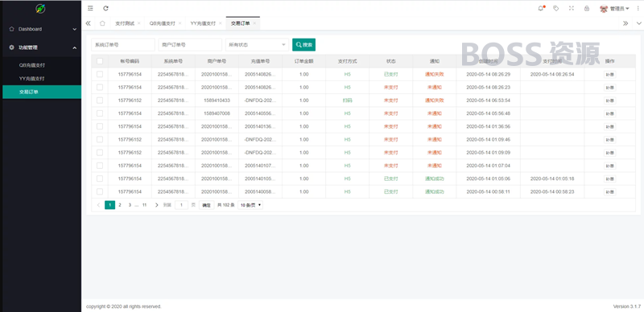Close the 交易订单 tab
The width and height of the screenshot is (644, 312).
[254, 23]
